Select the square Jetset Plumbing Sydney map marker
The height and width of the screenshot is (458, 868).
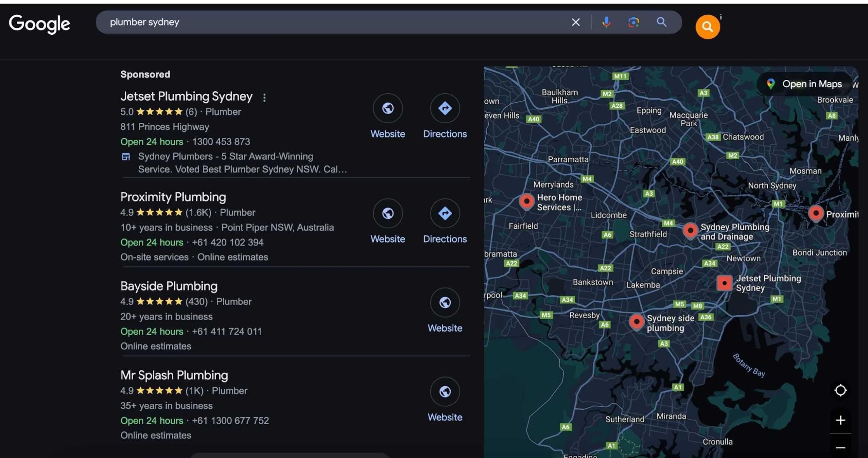tap(724, 283)
